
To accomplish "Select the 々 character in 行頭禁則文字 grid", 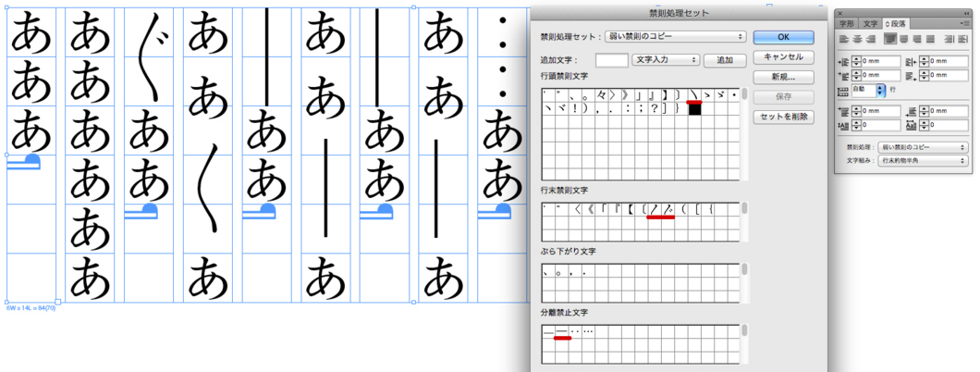I will coord(602,95).
